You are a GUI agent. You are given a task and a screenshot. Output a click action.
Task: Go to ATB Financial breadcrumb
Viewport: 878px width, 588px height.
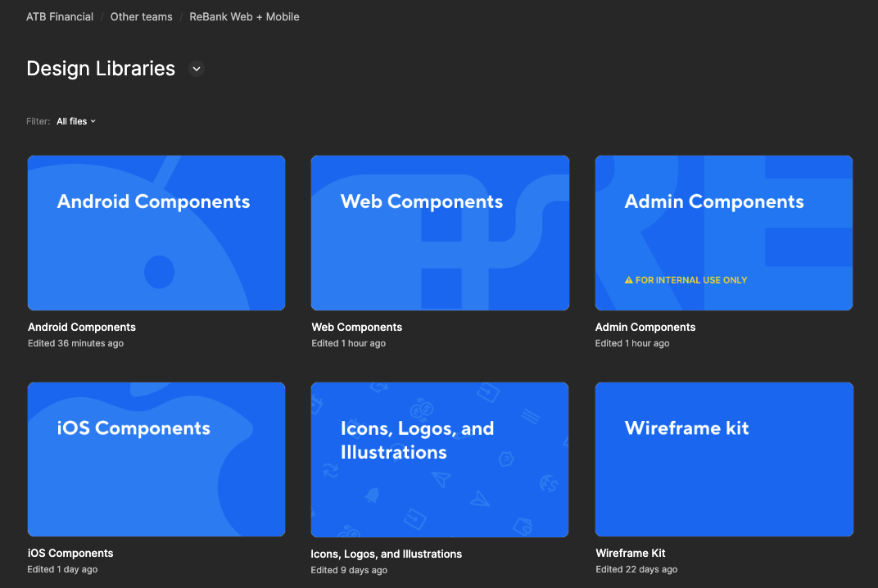(60, 17)
